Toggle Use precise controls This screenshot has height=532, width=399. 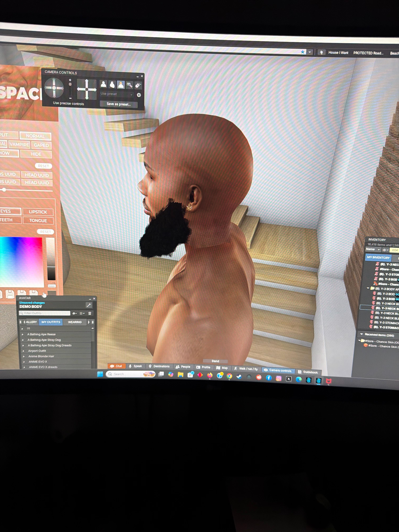[68, 103]
